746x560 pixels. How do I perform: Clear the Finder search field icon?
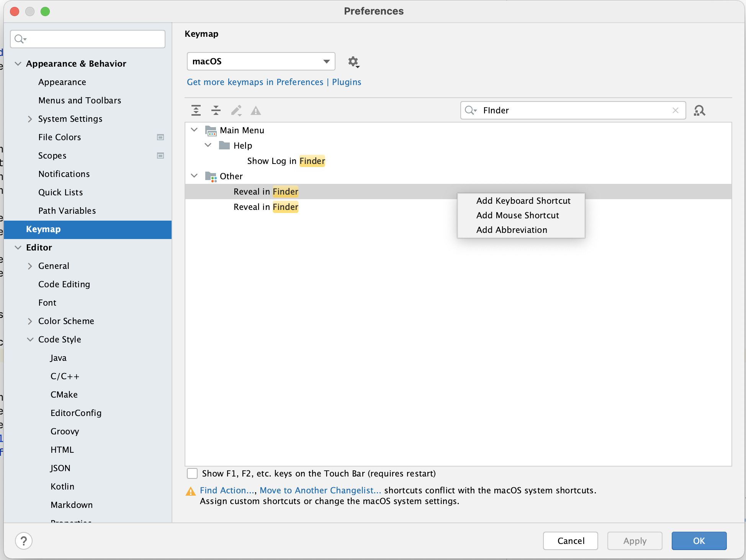[x=676, y=110]
